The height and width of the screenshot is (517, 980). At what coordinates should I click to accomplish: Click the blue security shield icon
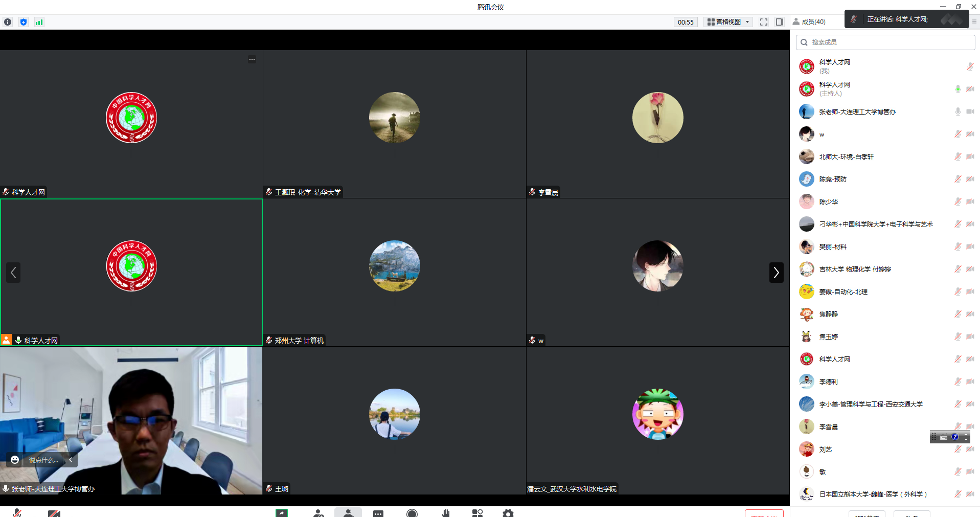(24, 22)
